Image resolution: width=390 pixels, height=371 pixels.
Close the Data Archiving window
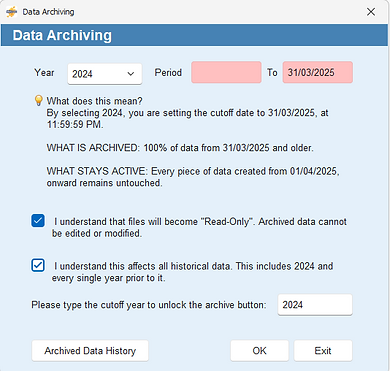point(371,12)
